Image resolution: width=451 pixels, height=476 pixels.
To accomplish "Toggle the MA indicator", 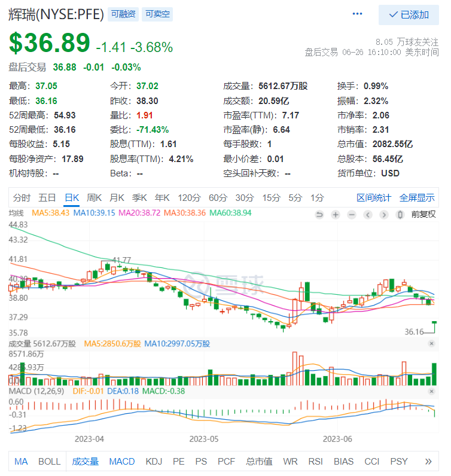I will pos(21,462).
